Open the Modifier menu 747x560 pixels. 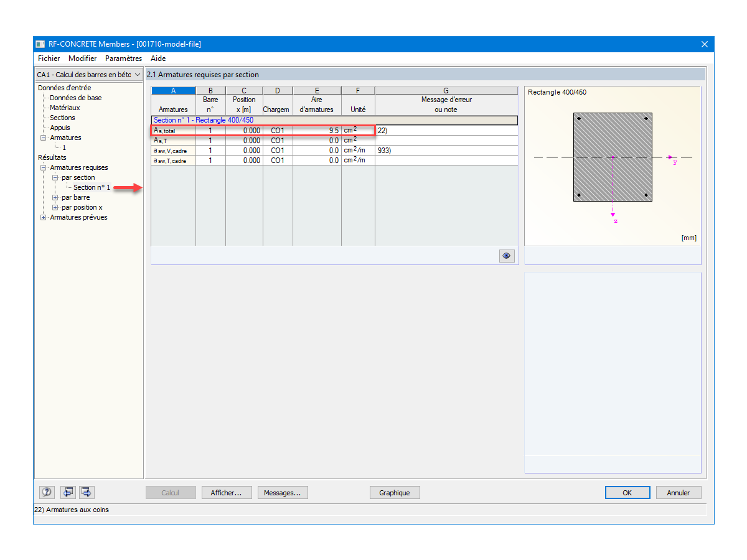pyautogui.click(x=83, y=58)
